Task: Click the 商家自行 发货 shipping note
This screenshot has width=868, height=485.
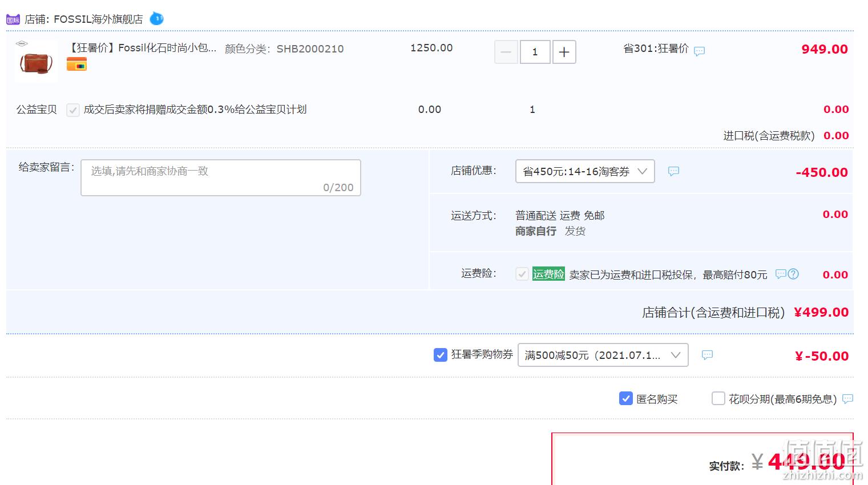Action: pyautogui.click(x=550, y=231)
